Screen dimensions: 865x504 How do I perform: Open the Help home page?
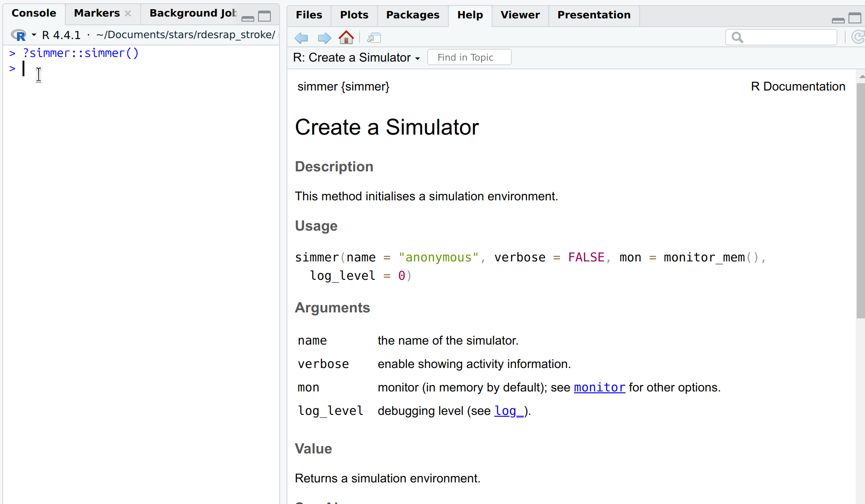click(346, 37)
